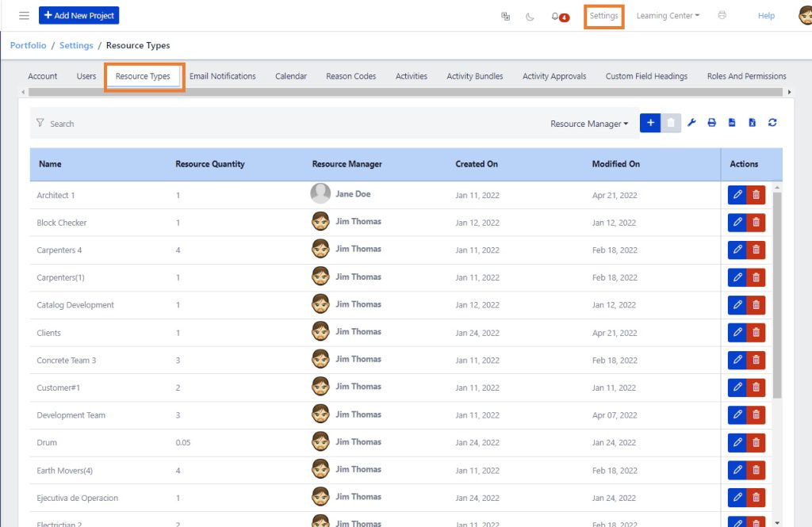Click the grayed delete icon in toolbar
The width and height of the screenshot is (812, 527).
coord(671,123)
